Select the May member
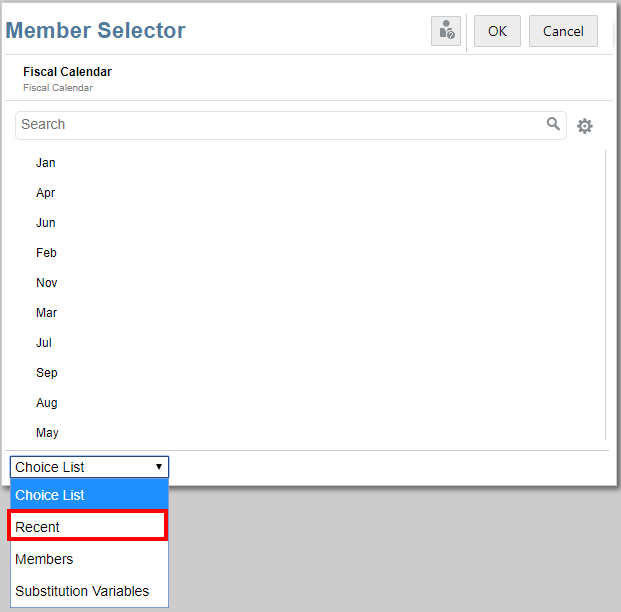This screenshot has width=621, height=612. pos(47,433)
